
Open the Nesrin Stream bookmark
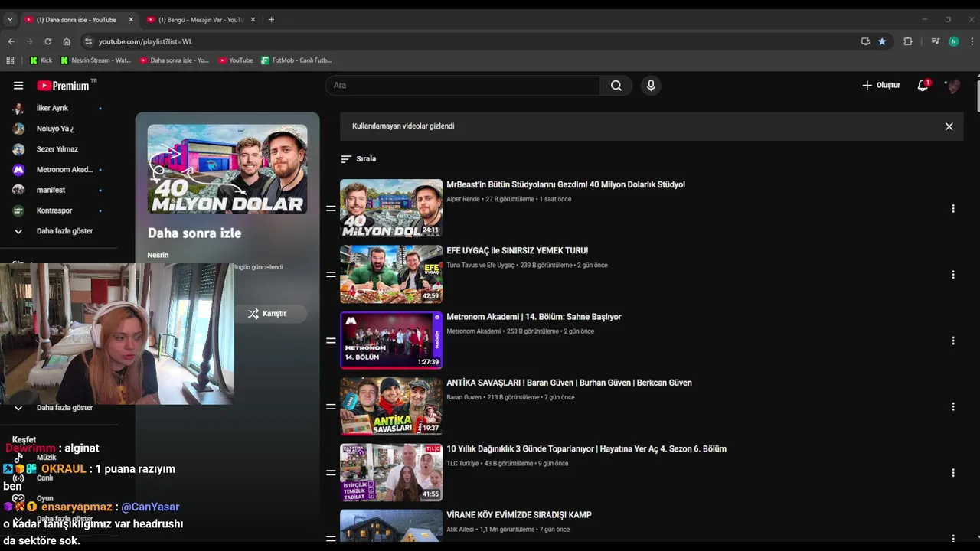click(96, 60)
